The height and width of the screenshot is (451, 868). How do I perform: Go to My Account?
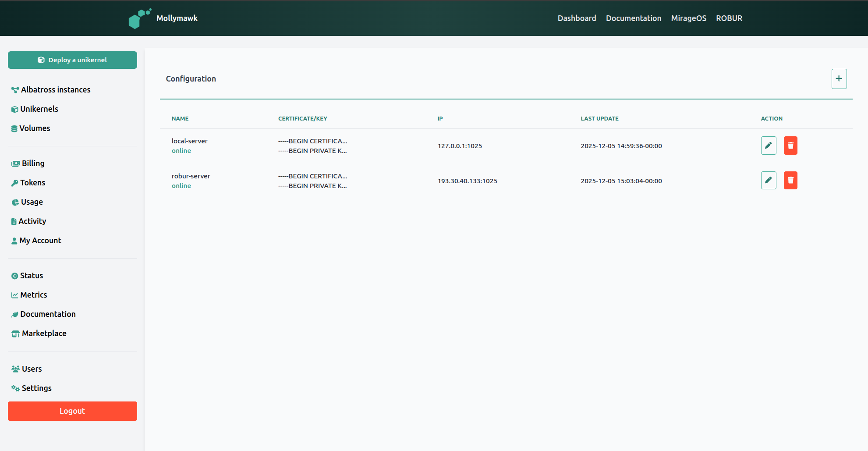click(40, 241)
